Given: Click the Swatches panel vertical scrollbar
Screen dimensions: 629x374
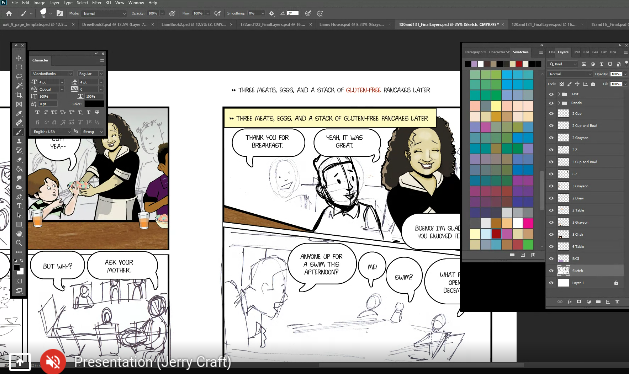Looking at the screenshot, I should [542, 191].
